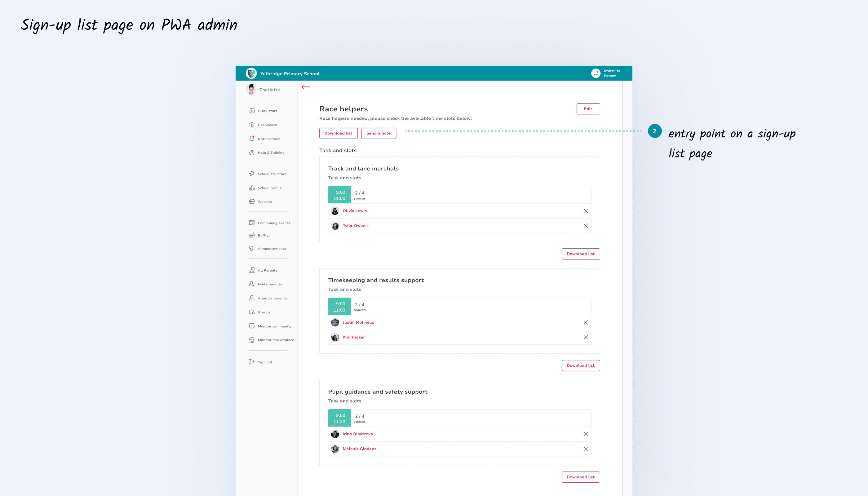The image size is (868, 496).
Task: Open the Dashboard menu item
Action: 267,125
